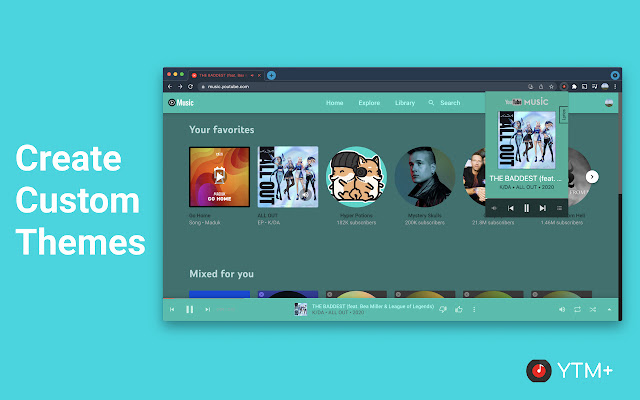
Task: Click the progress bar above the player bar
Action: [391, 298]
